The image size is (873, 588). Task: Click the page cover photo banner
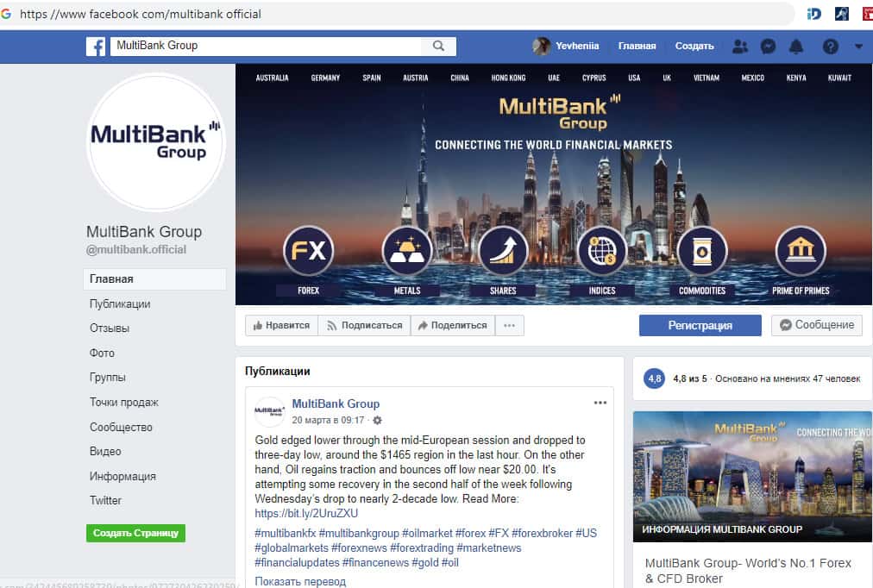[554, 185]
